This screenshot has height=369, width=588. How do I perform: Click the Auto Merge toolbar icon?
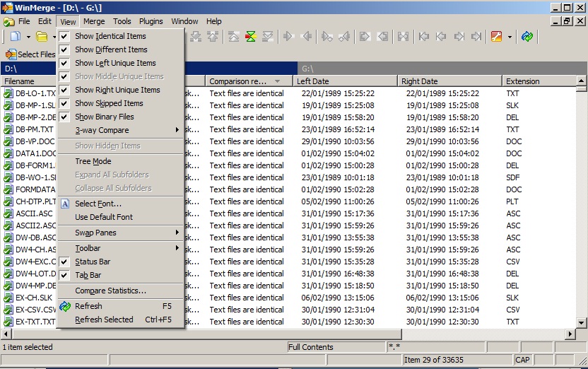(x=403, y=36)
